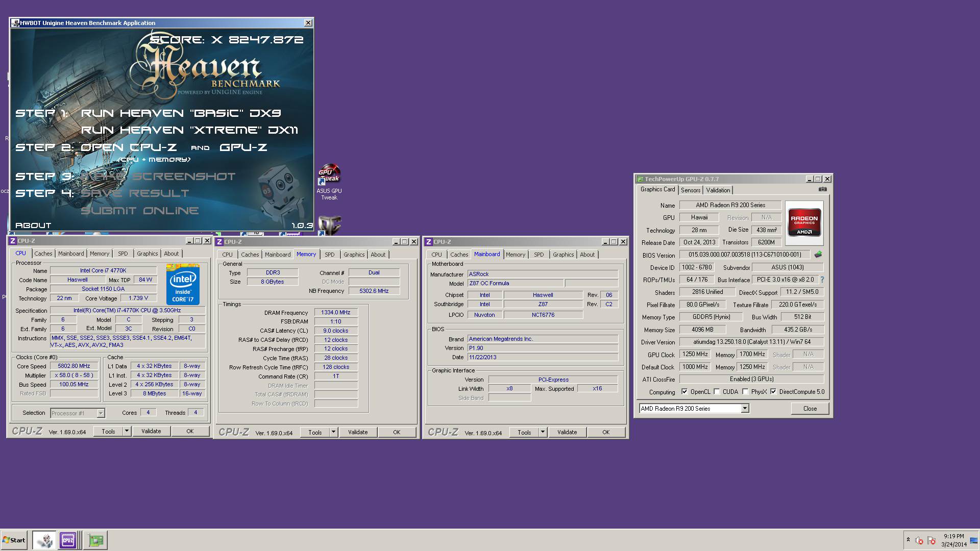Expand Tools arrow in CPU-Z processor window
Screen dimensions: 980x551
click(x=127, y=432)
